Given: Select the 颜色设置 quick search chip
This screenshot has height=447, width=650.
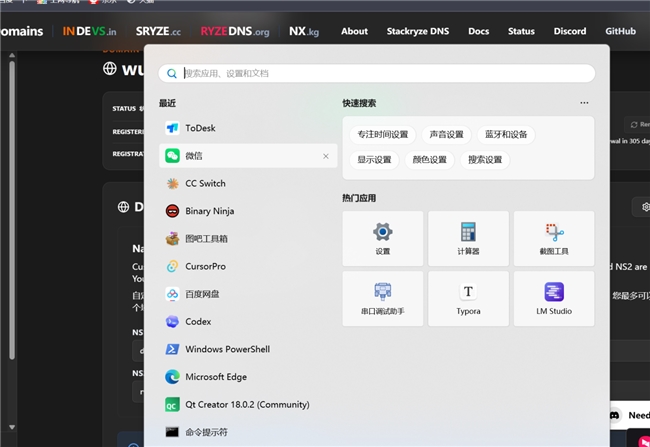Looking at the screenshot, I should click(429, 160).
